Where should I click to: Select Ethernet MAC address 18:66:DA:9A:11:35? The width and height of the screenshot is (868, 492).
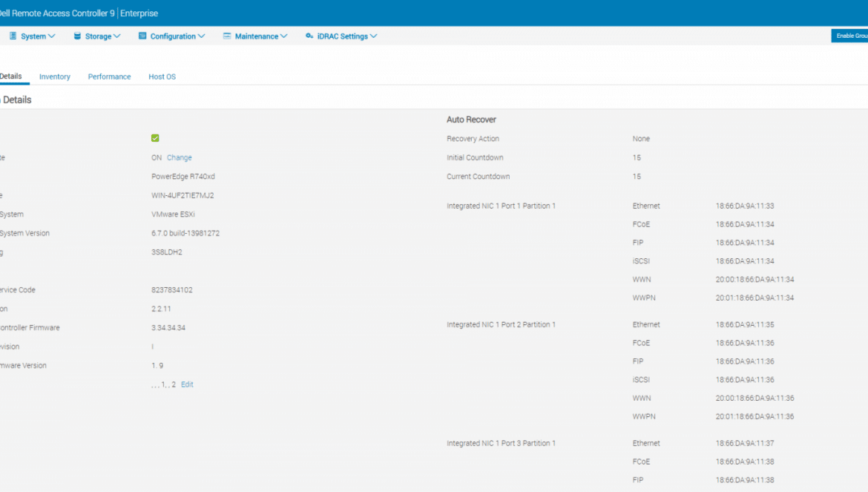(745, 325)
